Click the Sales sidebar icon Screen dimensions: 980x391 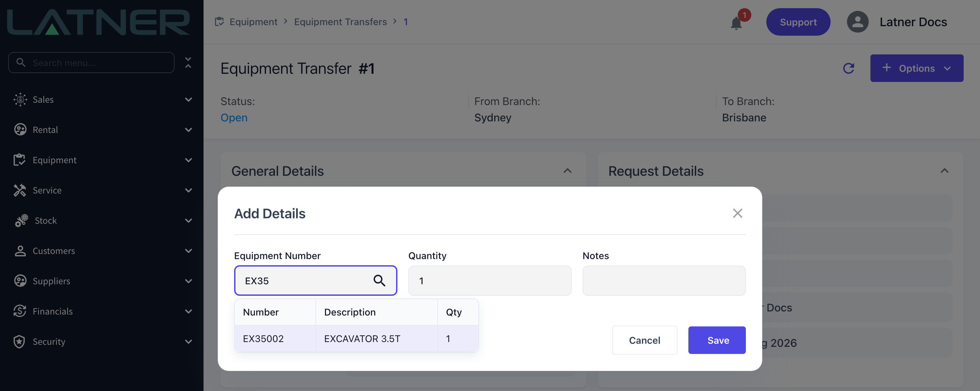click(x=20, y=99)
